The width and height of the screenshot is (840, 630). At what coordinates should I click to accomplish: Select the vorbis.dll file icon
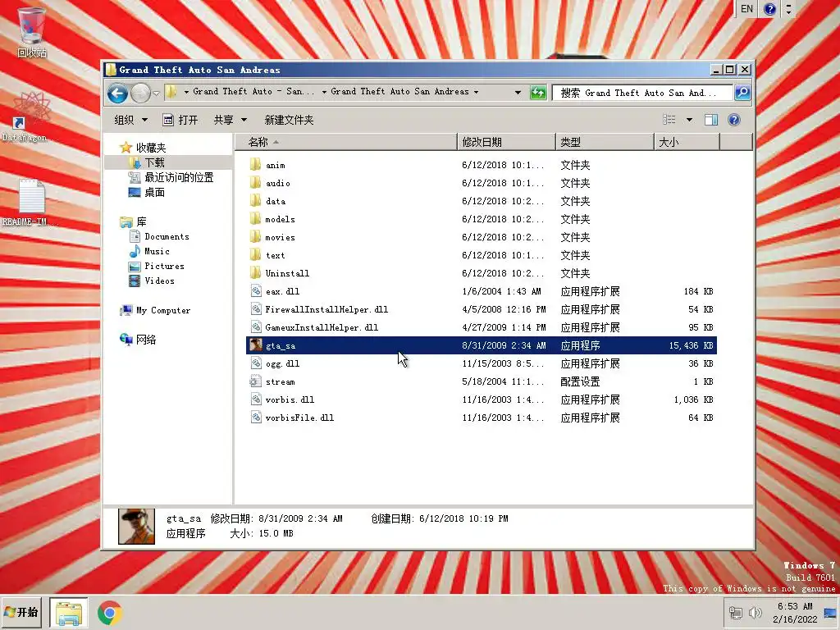tap(256, 399)
